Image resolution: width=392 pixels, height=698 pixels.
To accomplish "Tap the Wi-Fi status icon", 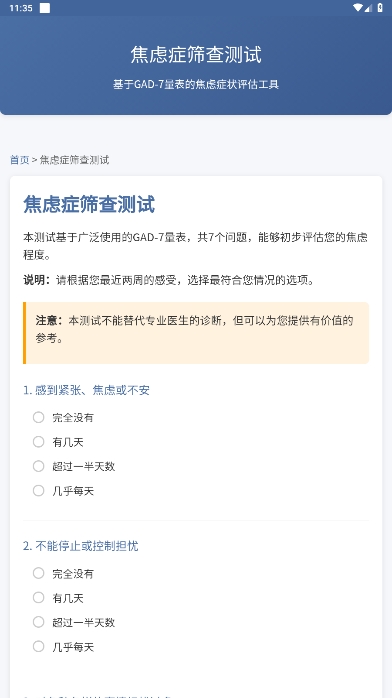I will pos(358,8).
